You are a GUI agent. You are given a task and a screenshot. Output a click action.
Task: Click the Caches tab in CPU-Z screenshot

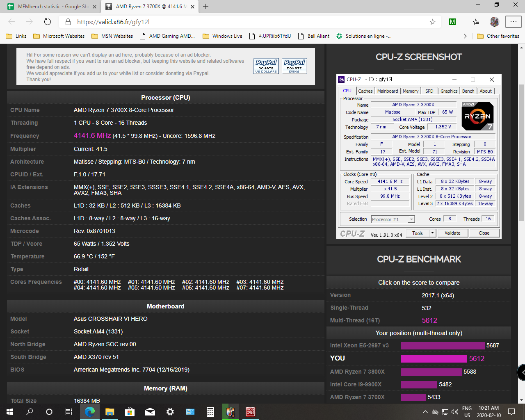click(x=365, y=91)
